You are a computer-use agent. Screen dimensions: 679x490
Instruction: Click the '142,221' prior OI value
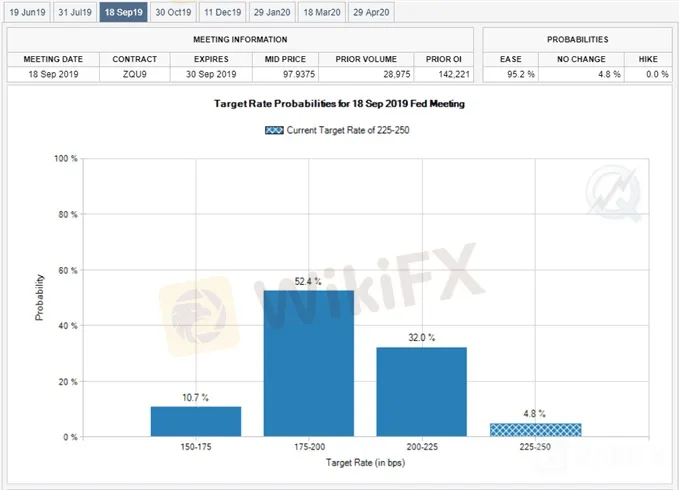coord(454,74)
